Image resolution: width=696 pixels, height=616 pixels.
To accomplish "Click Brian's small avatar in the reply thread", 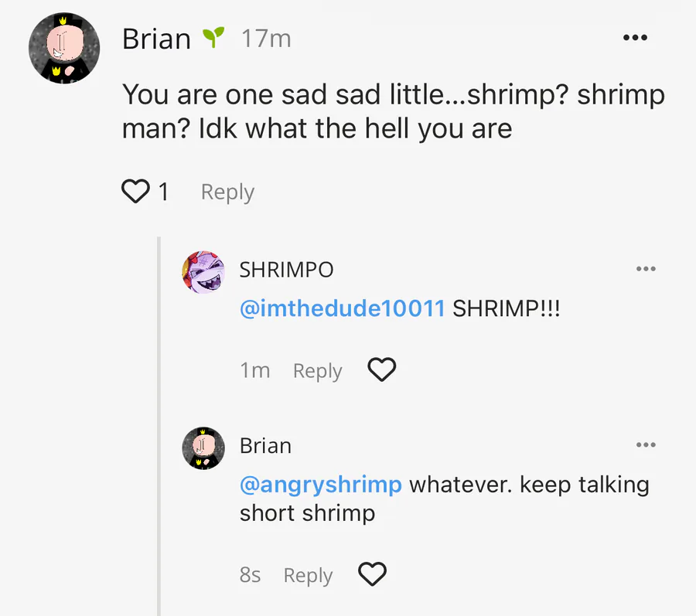I will tap(203, 448).
